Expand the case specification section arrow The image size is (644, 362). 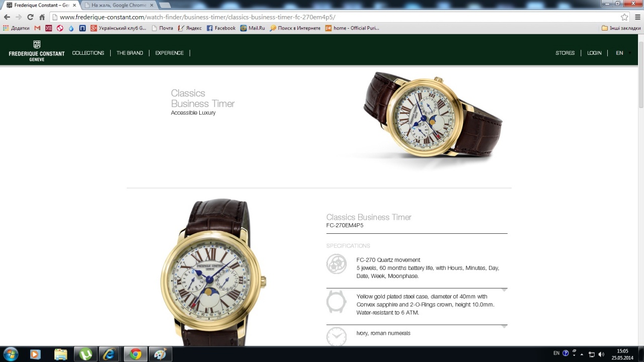point(504,326)
